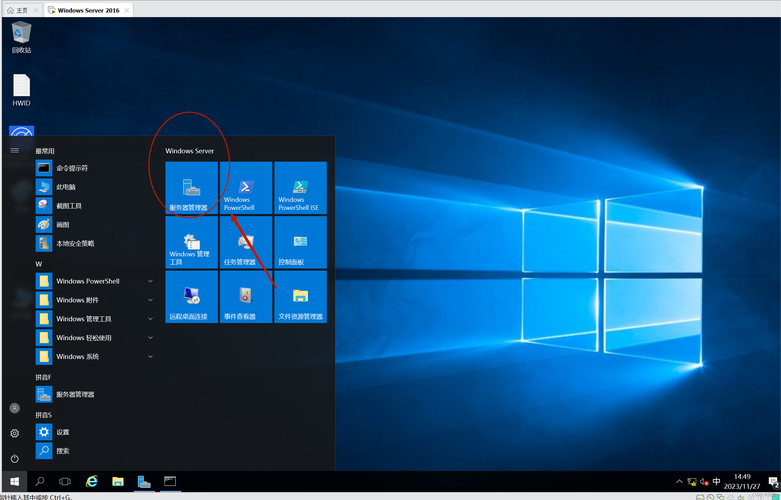Open Task View on the taskbar
Screen dimensions: 781x500
tap(65, 482)
